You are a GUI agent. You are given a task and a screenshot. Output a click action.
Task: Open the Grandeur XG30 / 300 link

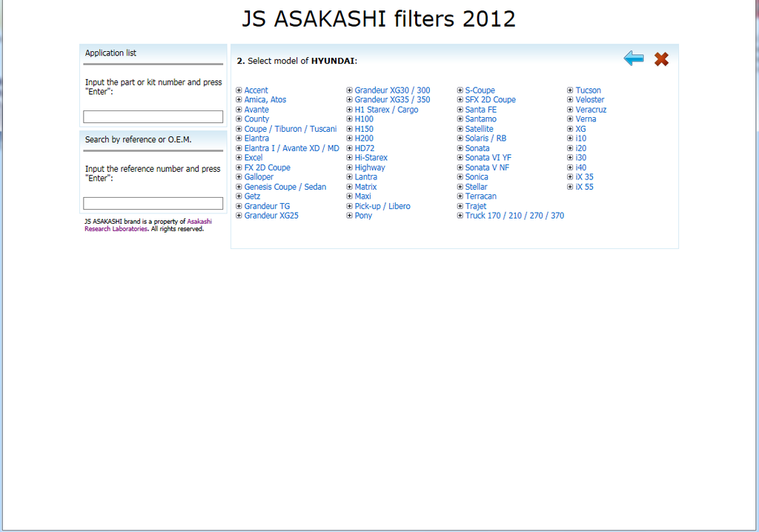coord(393,90)
